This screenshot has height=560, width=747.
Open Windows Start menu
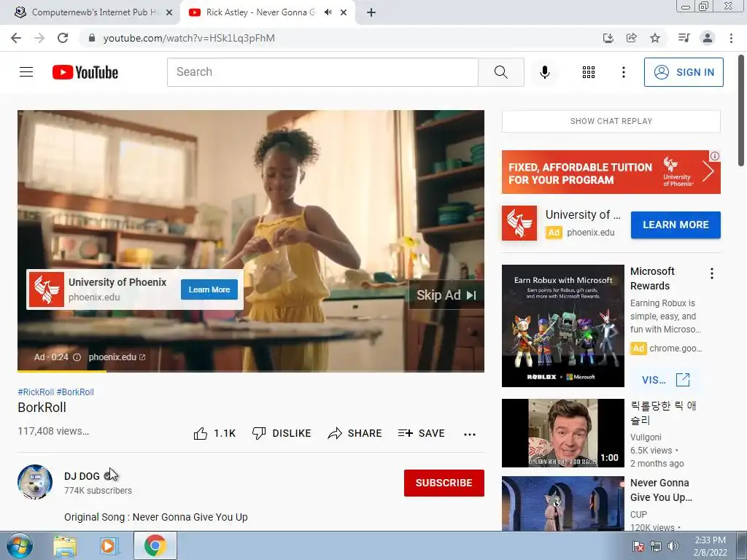coord(19,545)
